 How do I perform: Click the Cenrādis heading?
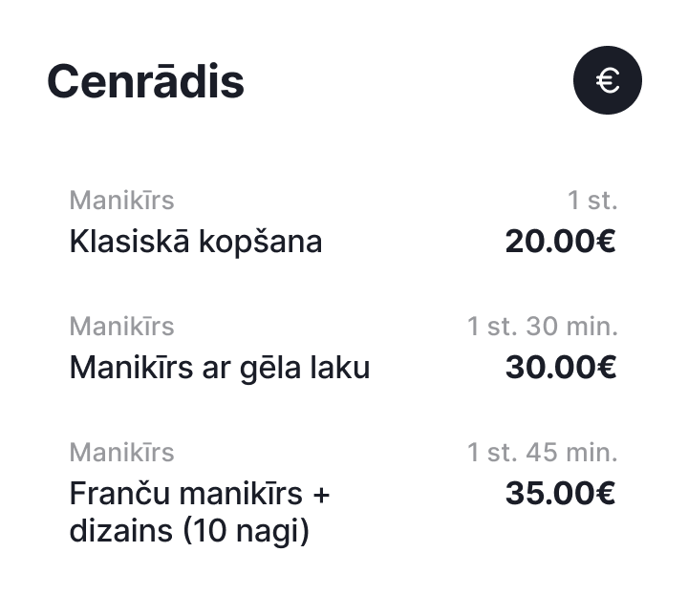click(x=145, y=81)
